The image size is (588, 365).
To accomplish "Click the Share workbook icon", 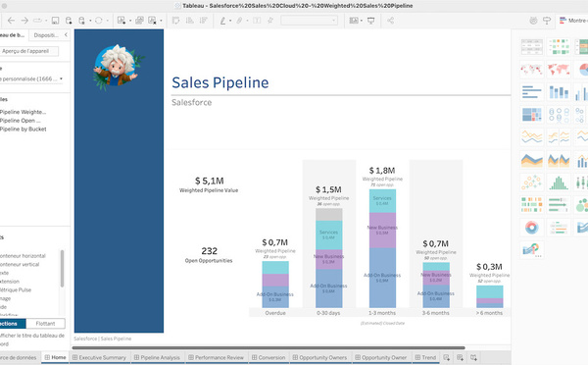I will click(x=390, y=21).
